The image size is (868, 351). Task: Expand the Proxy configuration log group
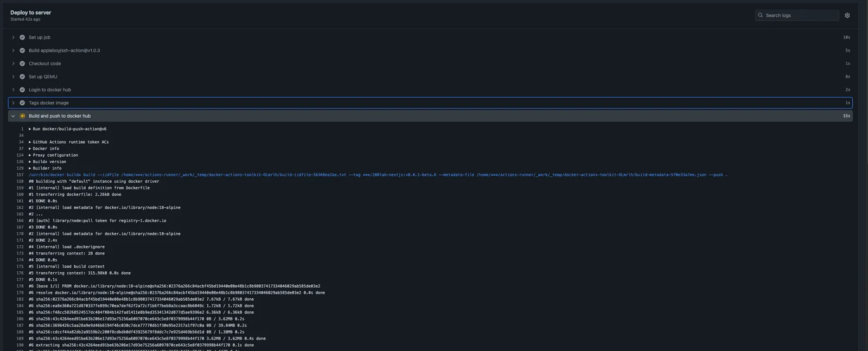point(30,155)
